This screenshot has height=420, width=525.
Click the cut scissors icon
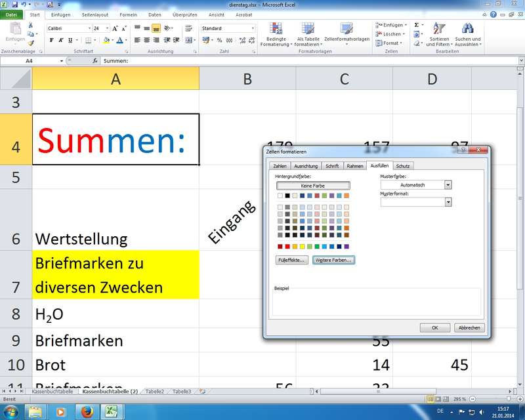point(30,26)
